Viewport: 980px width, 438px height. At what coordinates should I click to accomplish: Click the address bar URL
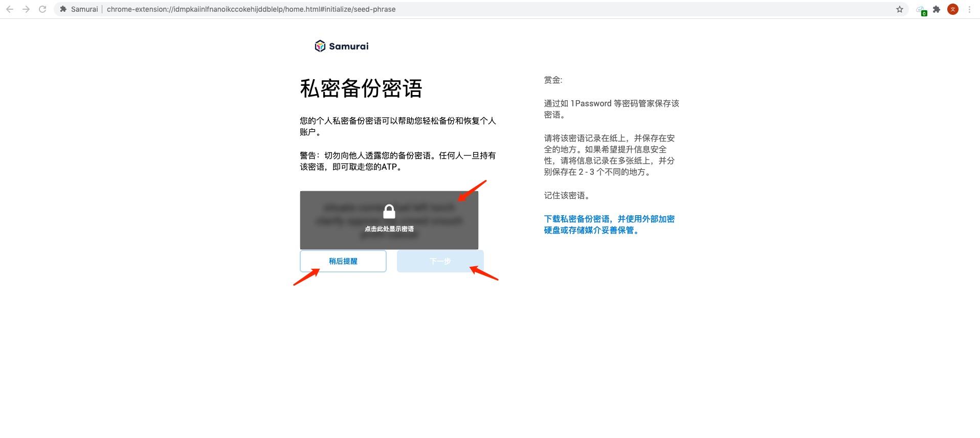(251, 9)
